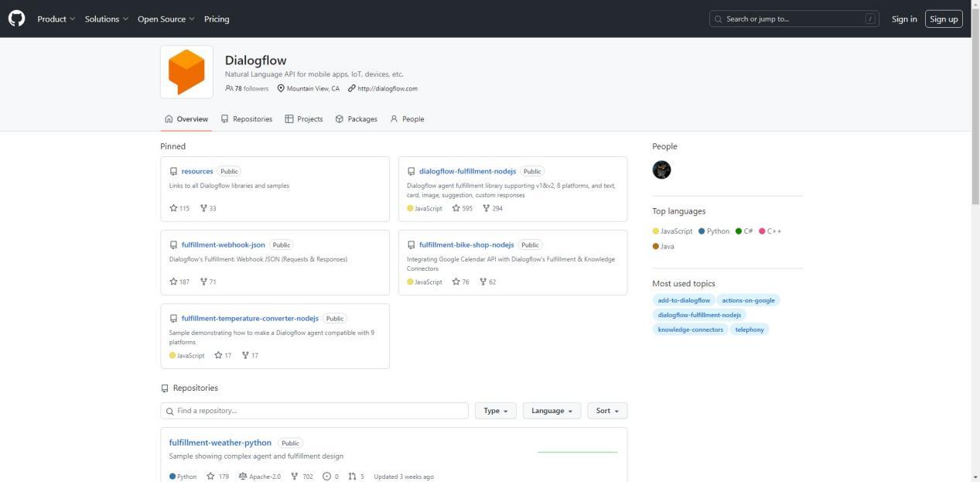Click the slash shortcut key icon in search
This screenshot has height=482, width=980.
click(x=871, y=19)
